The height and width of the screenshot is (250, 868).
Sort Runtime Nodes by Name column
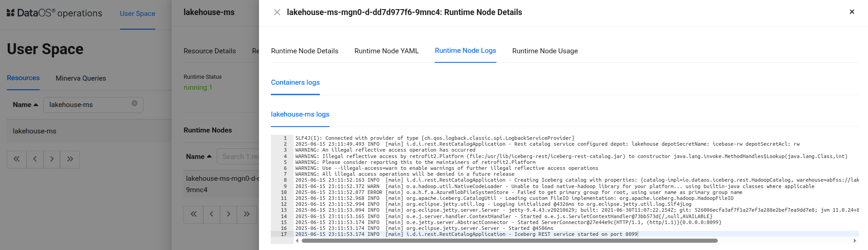[198, 157]
